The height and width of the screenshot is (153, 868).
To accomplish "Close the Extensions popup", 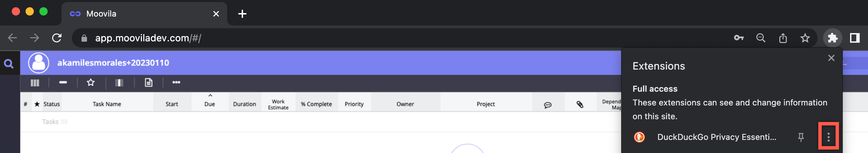I will [x=831, y=58].
